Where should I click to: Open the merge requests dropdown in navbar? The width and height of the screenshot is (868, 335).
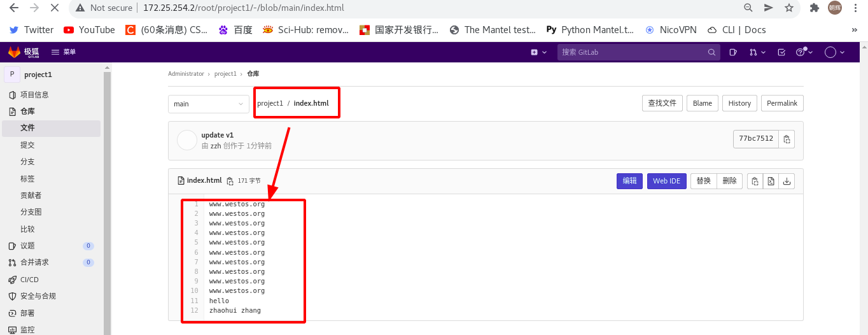pyautogui.click(x=757, y=52)
